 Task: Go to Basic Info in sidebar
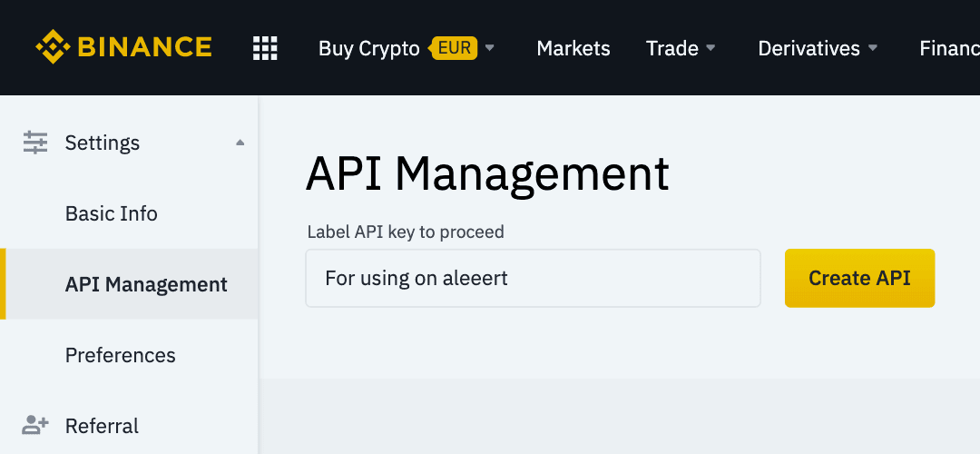112,213
